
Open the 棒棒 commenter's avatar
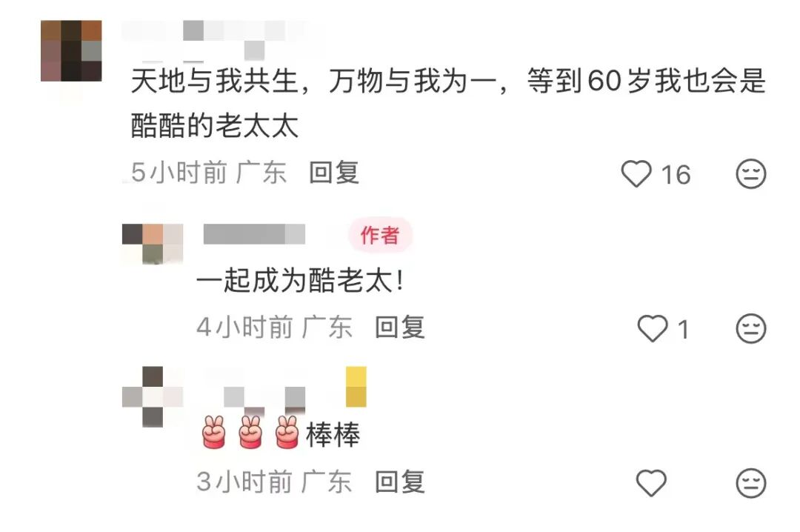click(153, 396)
